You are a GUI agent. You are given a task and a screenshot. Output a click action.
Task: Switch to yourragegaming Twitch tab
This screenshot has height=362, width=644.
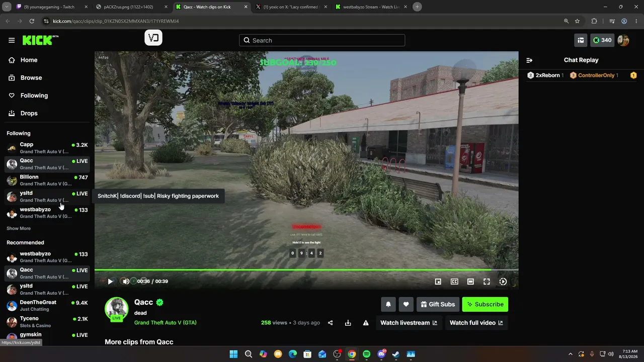coord(52,7)
